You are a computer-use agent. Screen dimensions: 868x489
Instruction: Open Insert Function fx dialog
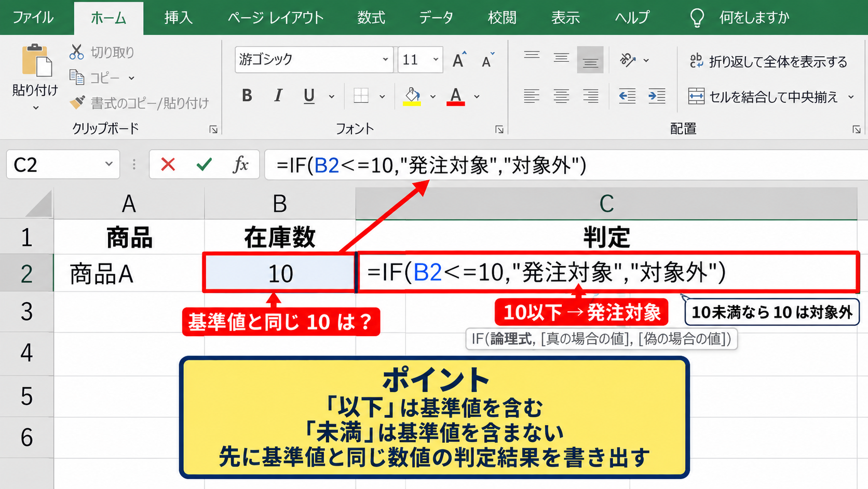[240, 165]
